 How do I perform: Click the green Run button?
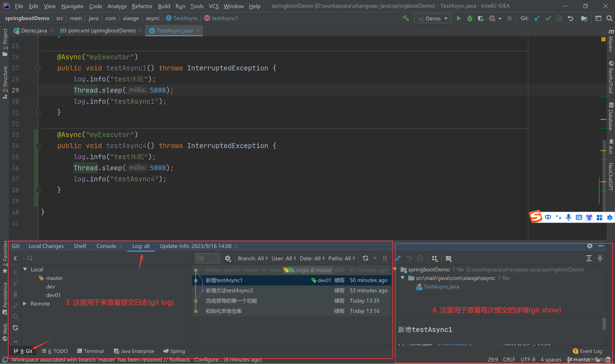pyautogui.click(x=458, y=18)
